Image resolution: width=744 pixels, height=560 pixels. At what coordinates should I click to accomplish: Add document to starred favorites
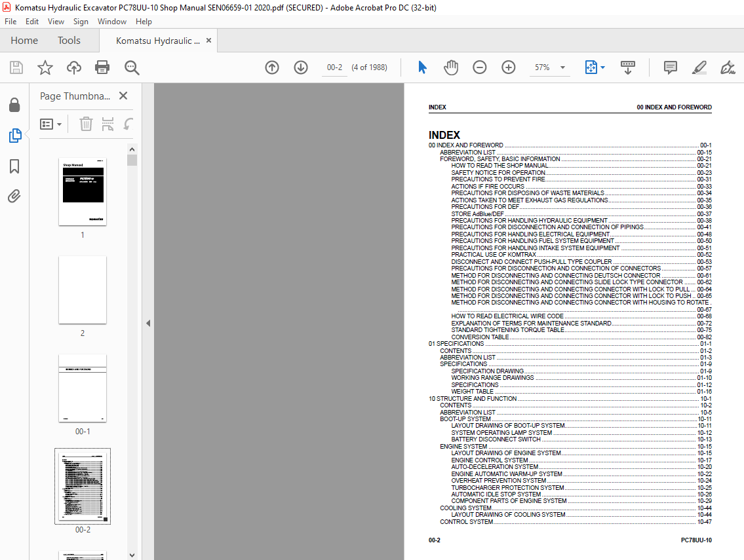(x=45, y=67)
